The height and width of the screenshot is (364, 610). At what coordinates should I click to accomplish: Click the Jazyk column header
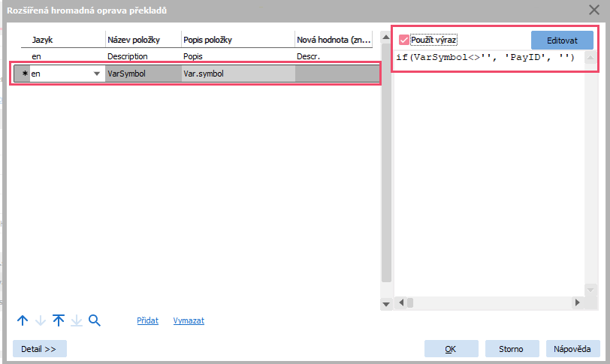(63, 40)
